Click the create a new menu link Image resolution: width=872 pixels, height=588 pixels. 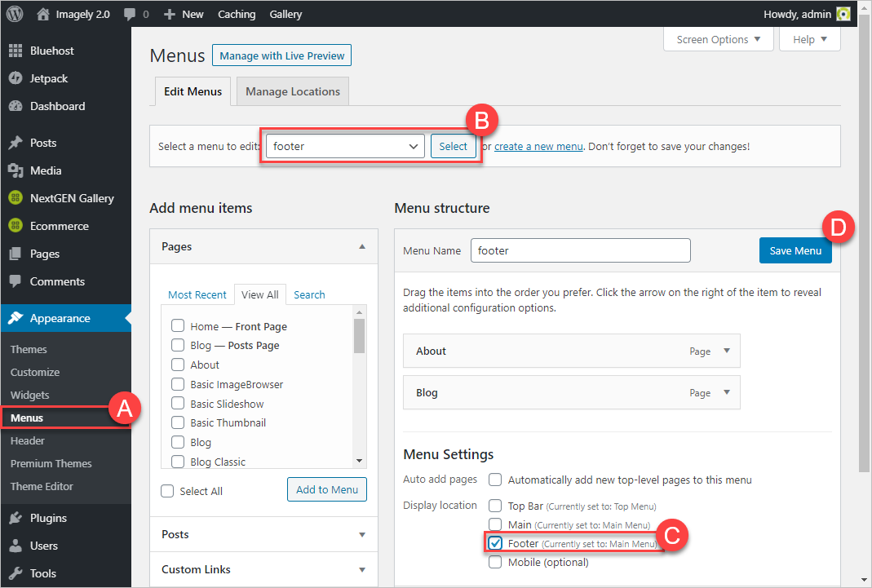538,147
